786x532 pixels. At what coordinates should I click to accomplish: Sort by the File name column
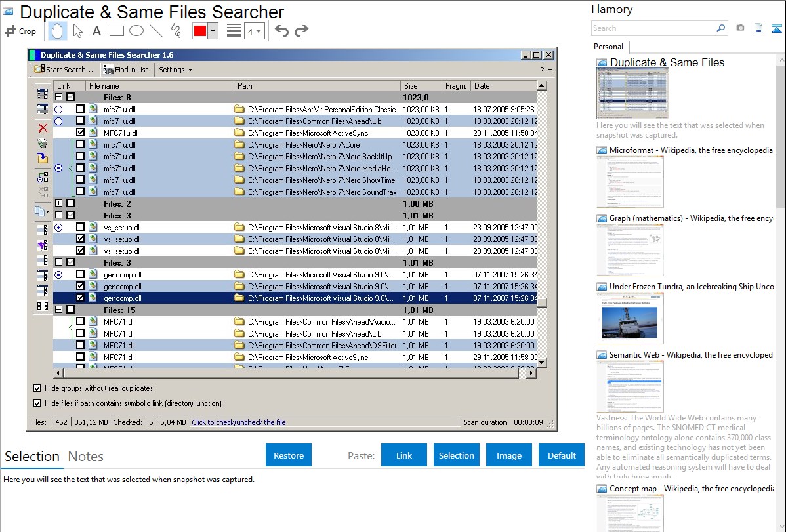point(159,86)
